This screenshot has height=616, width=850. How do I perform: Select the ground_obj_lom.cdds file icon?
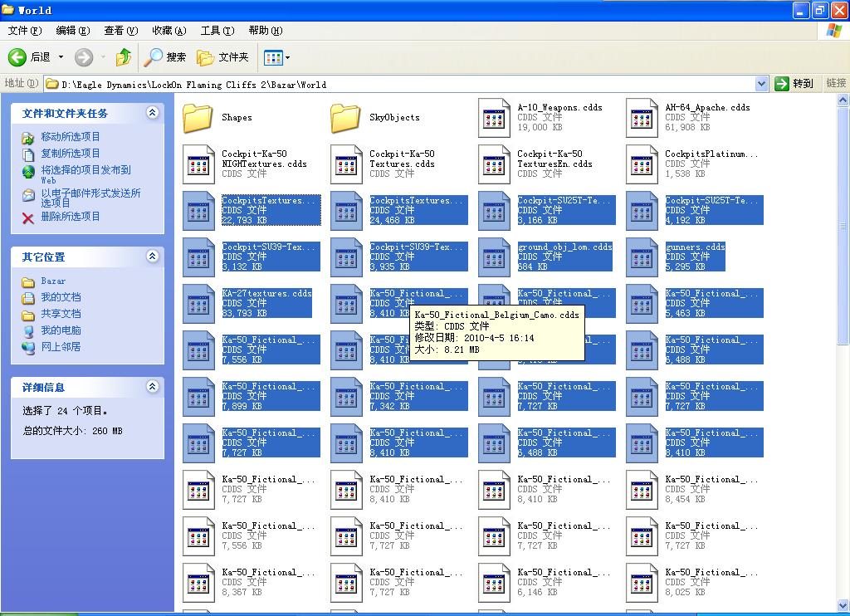pyautogui.click(x=494, y=257)
